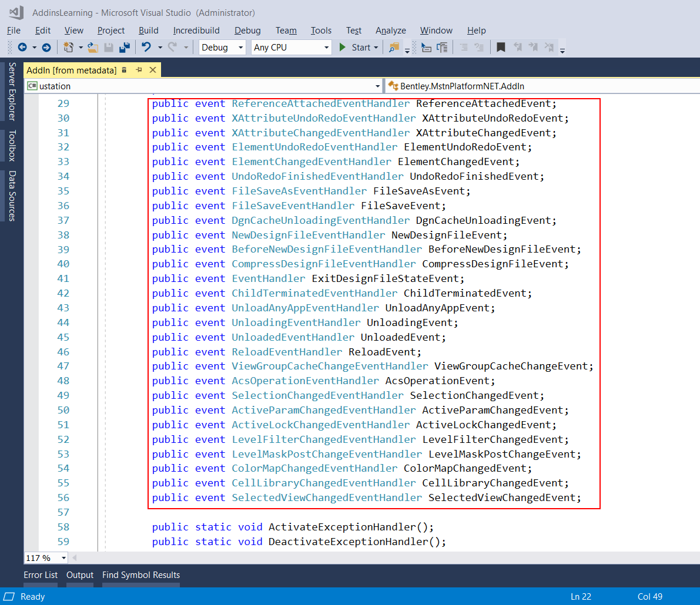Switch to the Output tab
700x605 pixels.
pos(80,574)
